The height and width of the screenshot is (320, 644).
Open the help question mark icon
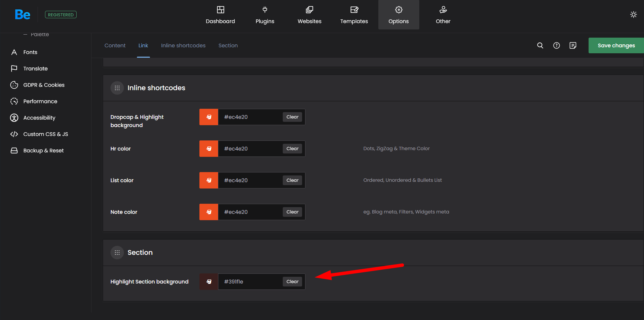[557, 45]
